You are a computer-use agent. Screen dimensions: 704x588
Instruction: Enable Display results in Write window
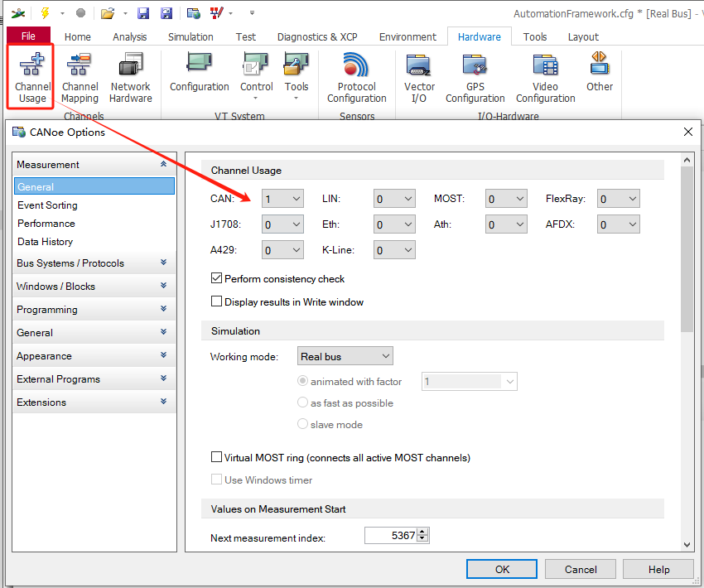pos(216,301)
